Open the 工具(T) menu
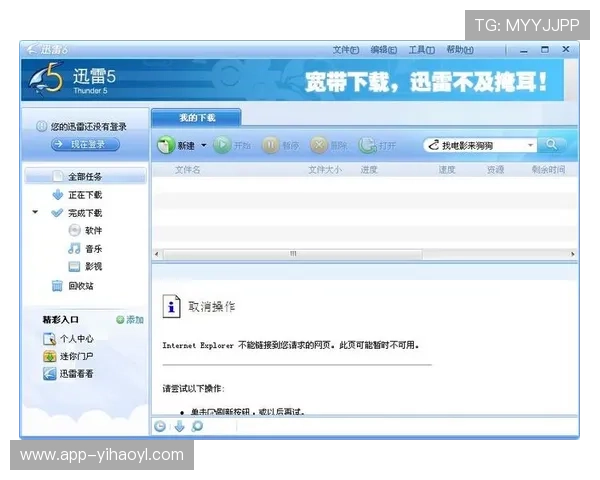 tap(422, 50)
